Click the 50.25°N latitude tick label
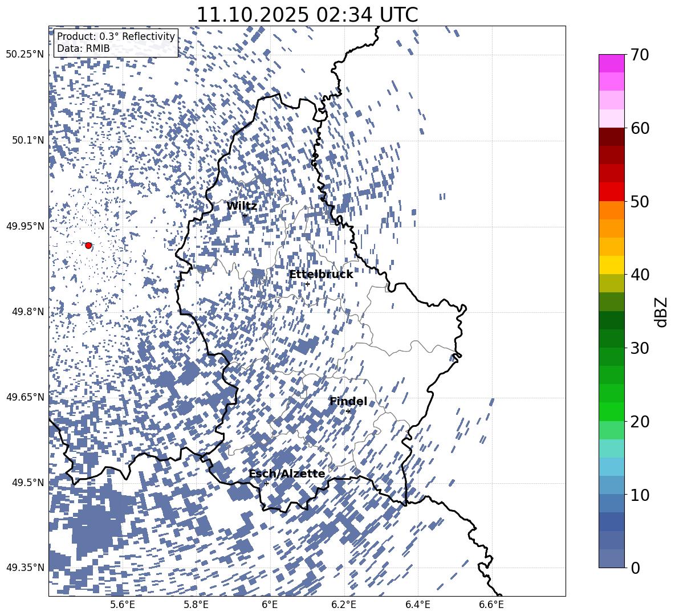The image size is (675, 616). [25, 54]
